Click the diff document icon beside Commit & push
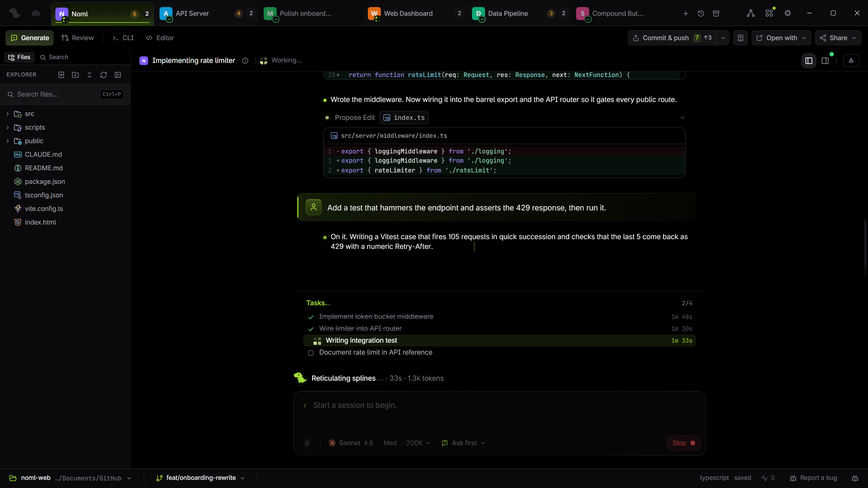The width and height of the screenshot is (868, 488). (740, 38)
